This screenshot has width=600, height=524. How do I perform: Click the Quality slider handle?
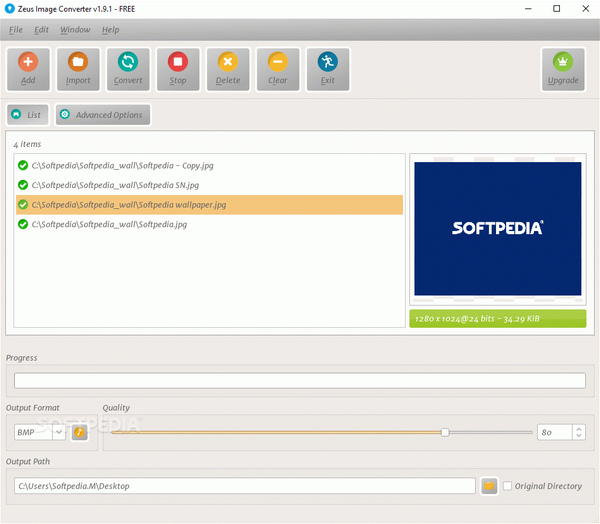pyautogui.click(x=445, y=433)
